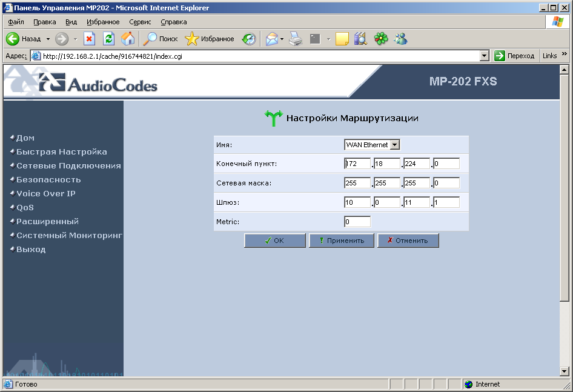Click the Metric input field
This screenshot has height=392, width=573.
[357, 222]
